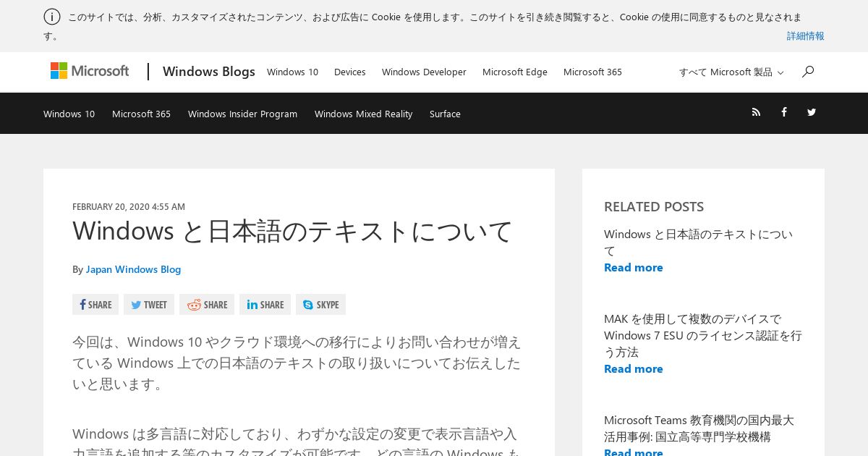Open related post MAK を使用して複数のデバイス
This screenshot has width=868, height=456.
[x=702, y=335]
